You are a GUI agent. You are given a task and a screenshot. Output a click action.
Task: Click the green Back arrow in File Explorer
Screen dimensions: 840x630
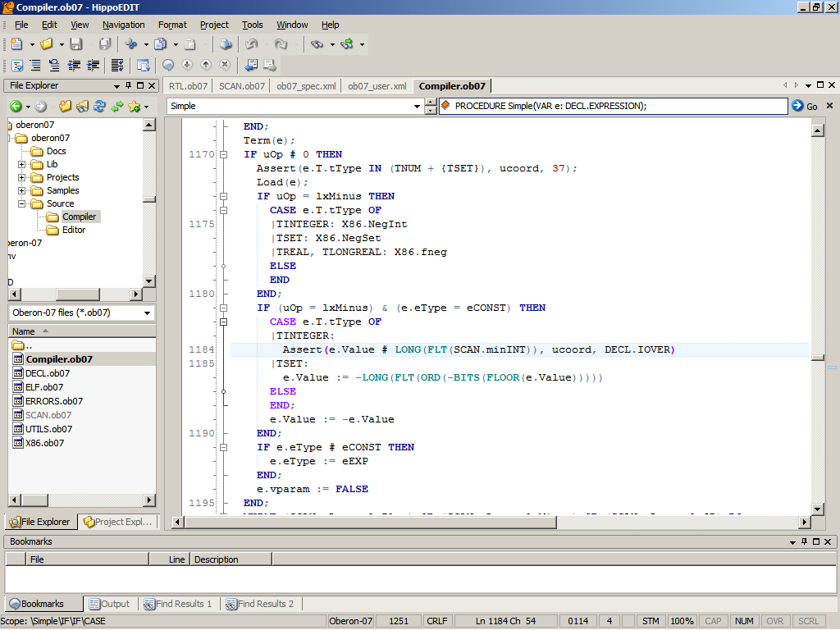click(x=16, y=107)
